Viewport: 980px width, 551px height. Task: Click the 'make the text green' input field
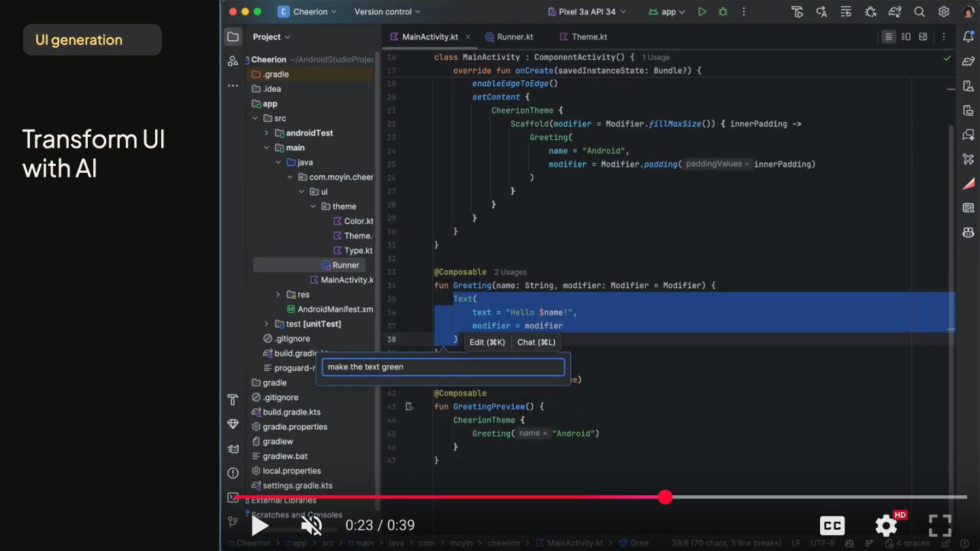443,367
